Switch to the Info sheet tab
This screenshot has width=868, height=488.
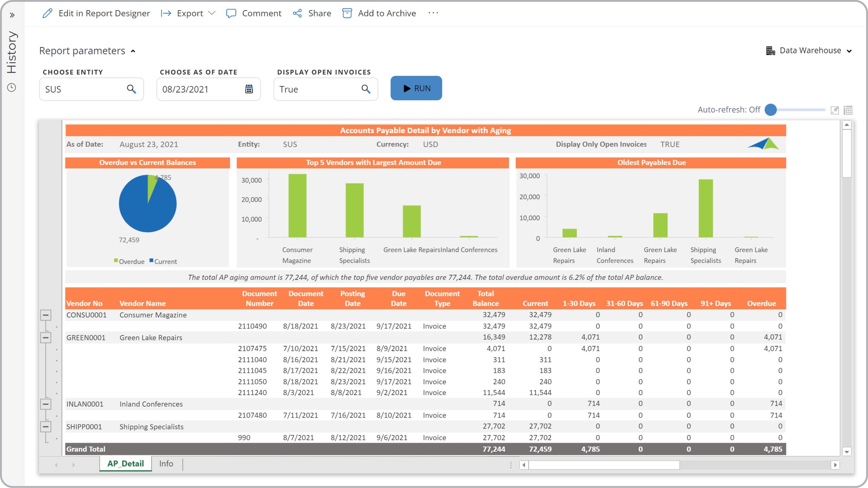(x=166, y=464)
